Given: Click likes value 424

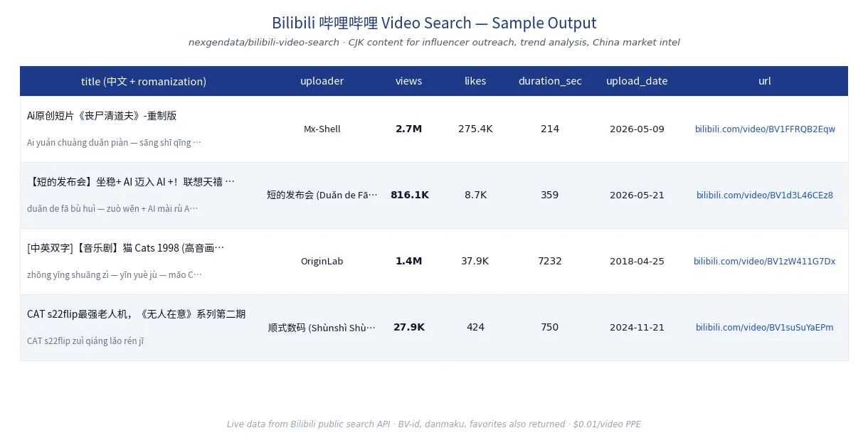Looking at the screenshot, I should coord(475,327).
